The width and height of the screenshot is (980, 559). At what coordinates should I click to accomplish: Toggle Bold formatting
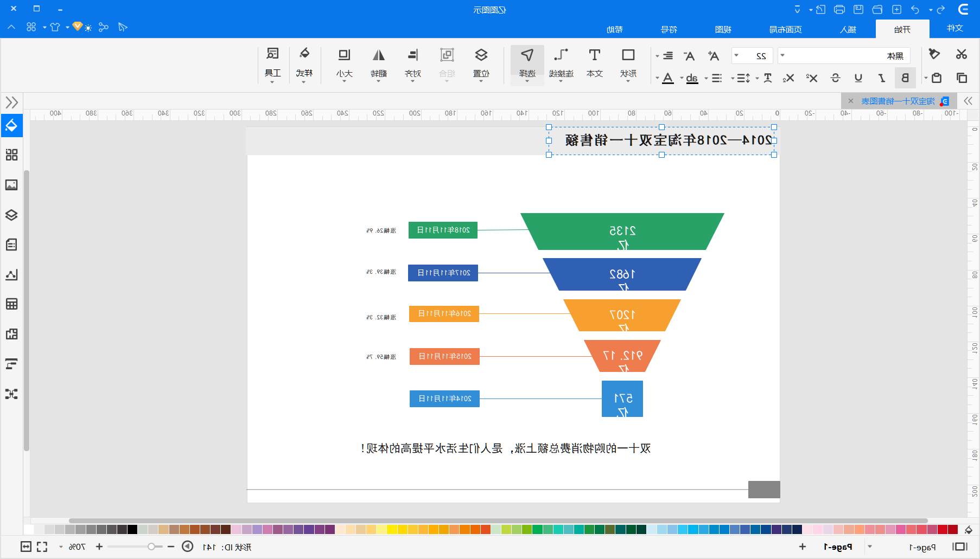905,78
